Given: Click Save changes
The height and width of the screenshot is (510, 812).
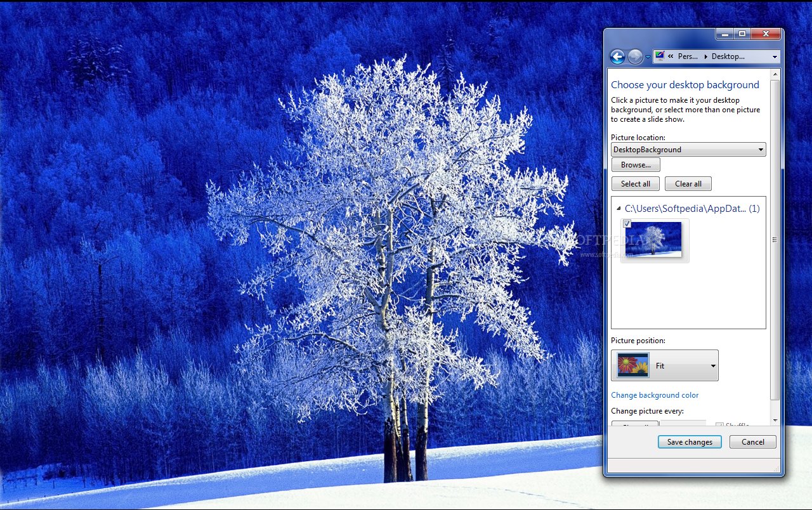Looking at the screenshot, I should 690,442.
